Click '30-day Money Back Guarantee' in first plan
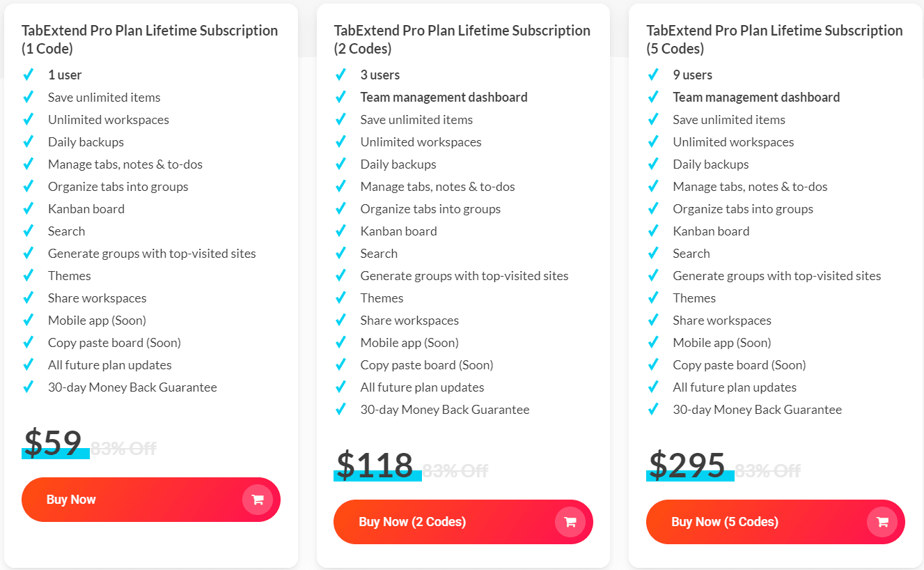The width and height of the screenshot is (924, 570). click(132, 387)
